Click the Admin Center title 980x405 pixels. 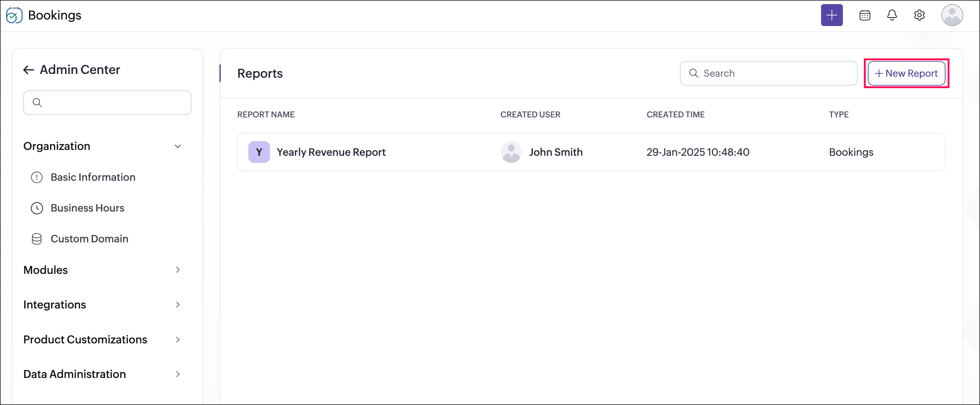coord(80,69)
